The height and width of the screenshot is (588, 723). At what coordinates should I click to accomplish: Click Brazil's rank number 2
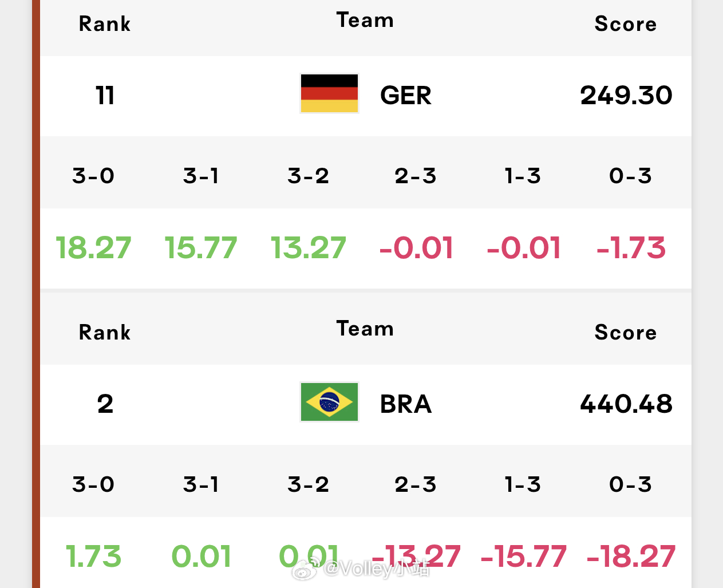[x=105, y=404]
